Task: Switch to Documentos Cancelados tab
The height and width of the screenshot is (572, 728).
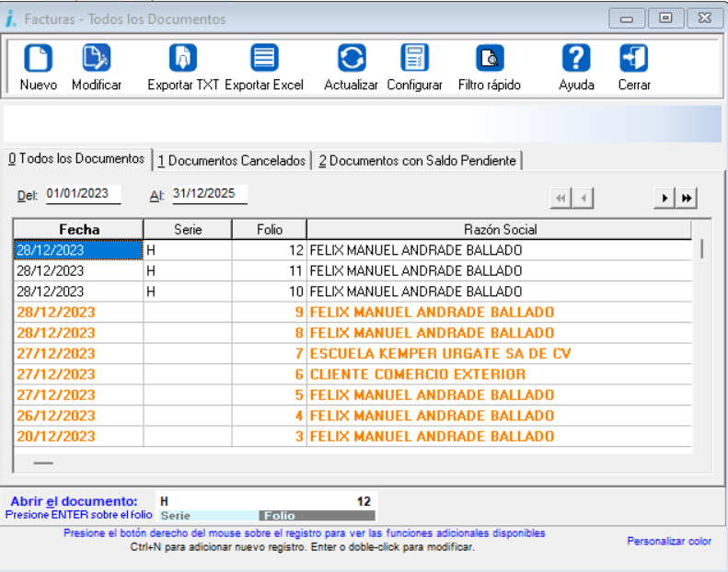Action: click(231, 161)
